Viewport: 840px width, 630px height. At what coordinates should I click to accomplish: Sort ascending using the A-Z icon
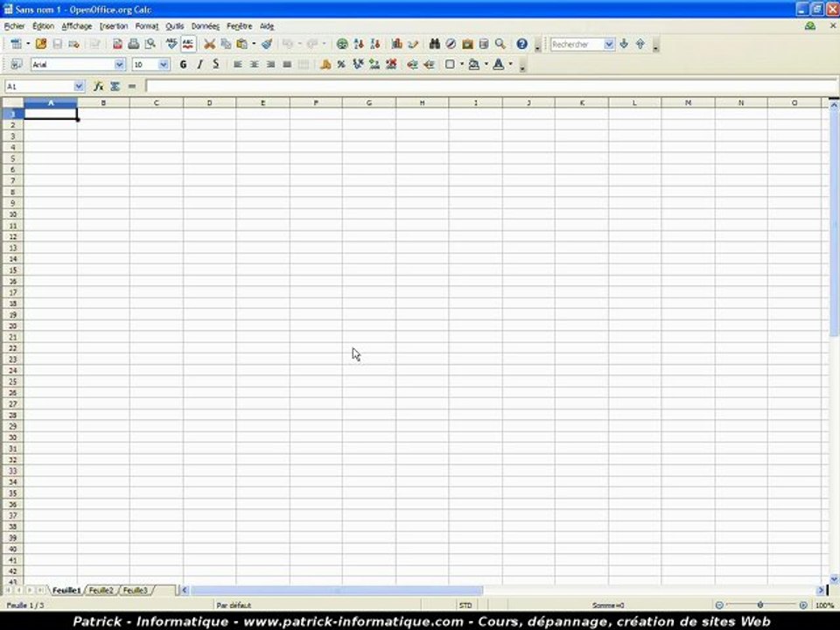359,44
